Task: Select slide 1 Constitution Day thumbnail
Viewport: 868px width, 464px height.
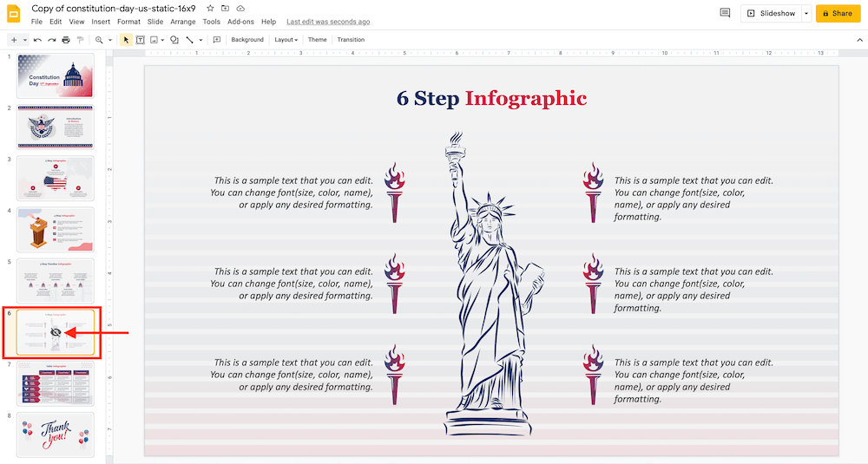Action: pos(56,75)
